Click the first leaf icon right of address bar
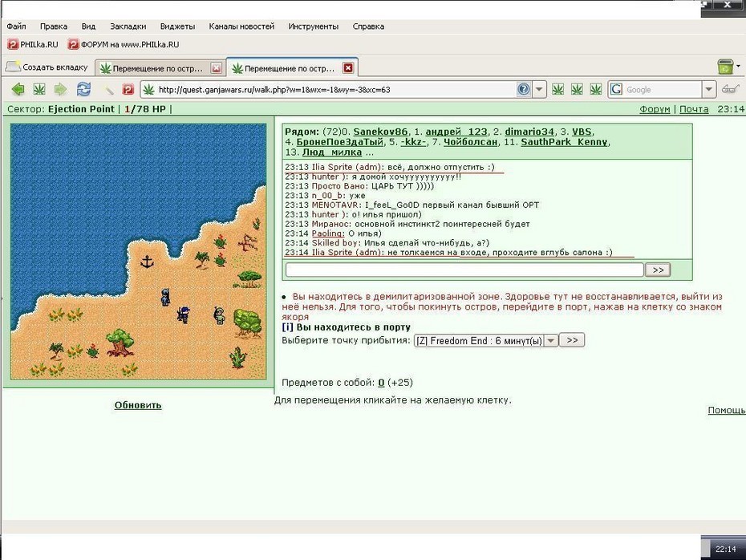Viewport: 746px width, 560px height. [557, 89]
